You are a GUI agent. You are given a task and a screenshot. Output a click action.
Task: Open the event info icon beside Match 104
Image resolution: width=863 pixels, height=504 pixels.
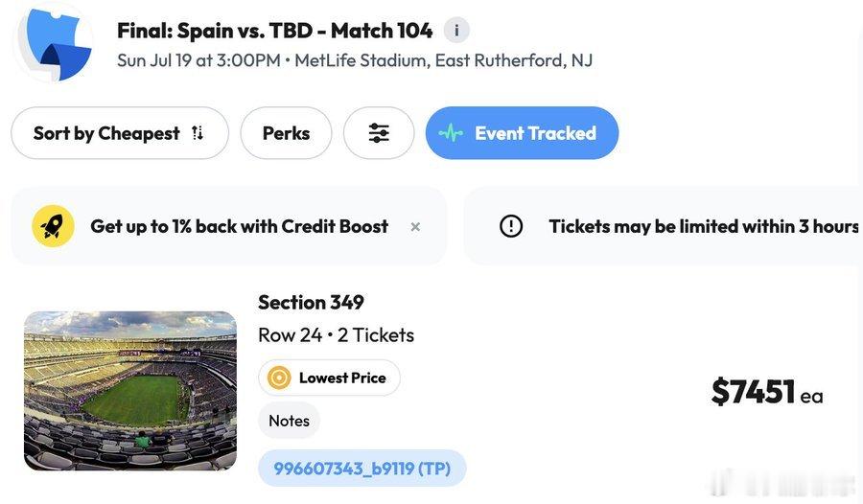pos(456,30)
